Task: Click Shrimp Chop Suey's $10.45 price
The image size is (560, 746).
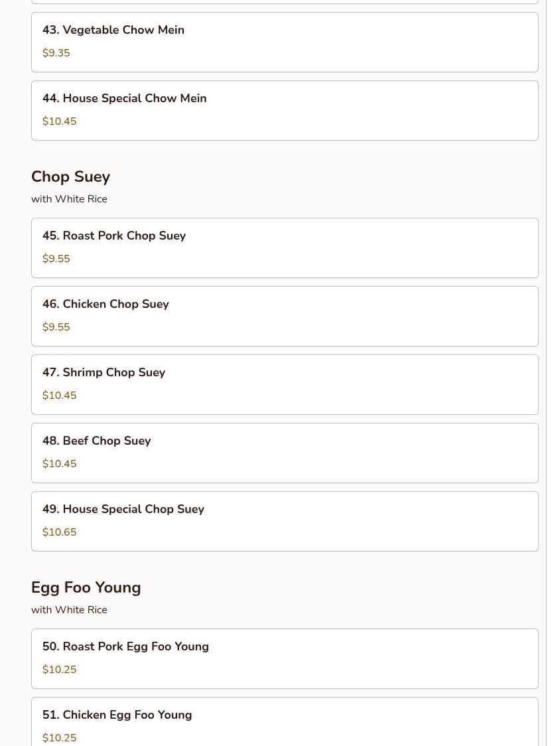Action: (x=60, y=396)
